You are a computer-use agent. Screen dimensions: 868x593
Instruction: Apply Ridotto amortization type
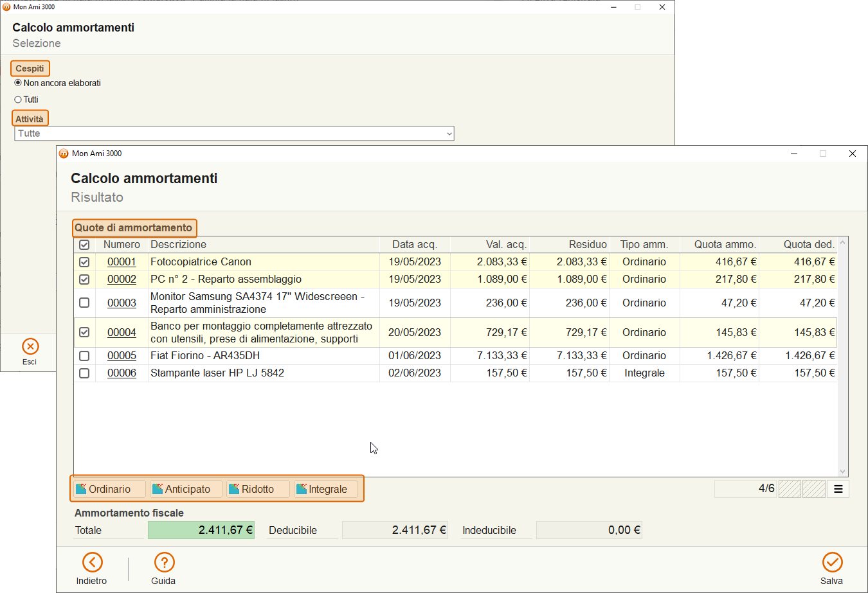coord(258,489)
